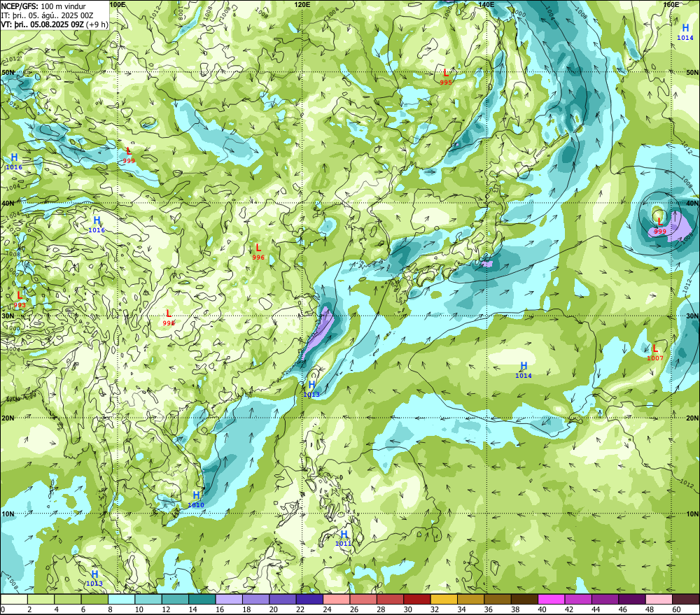Click the H 1010 high marker near Vietnam
Screen dimensions: 700x615
coord(196,499)
